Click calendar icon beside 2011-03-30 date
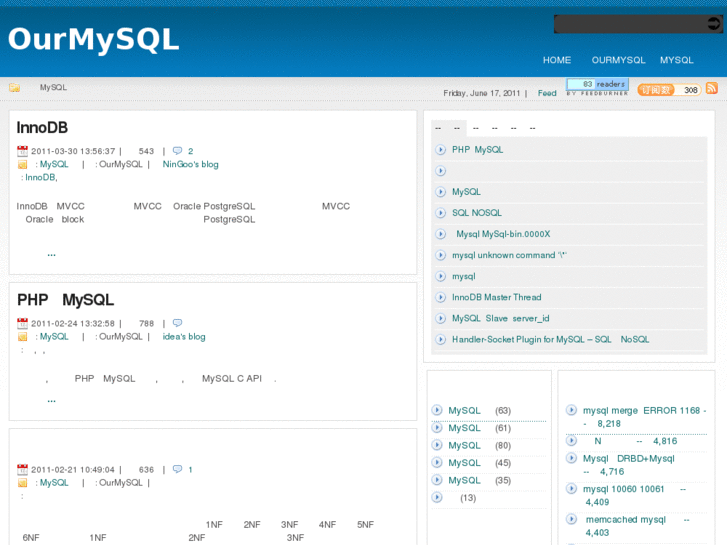727x545 pixels. tap(22, 151)
